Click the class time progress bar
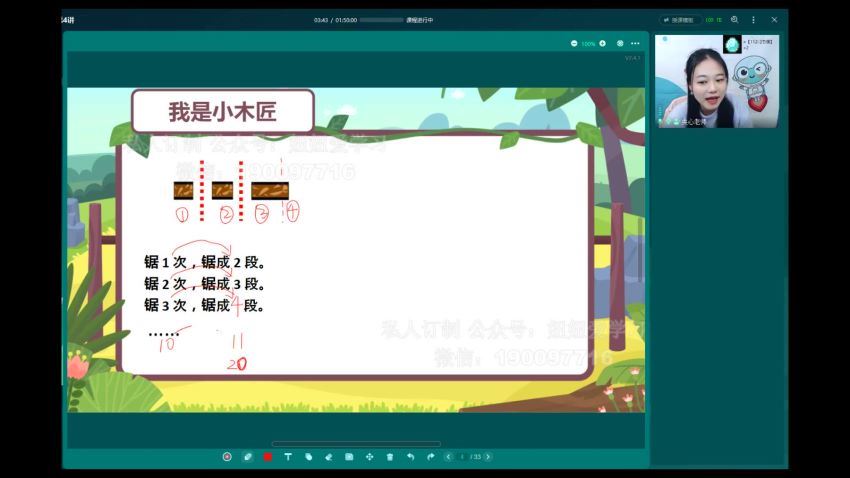This screenshot has height=478, width=850. click(x=382, y=20)
